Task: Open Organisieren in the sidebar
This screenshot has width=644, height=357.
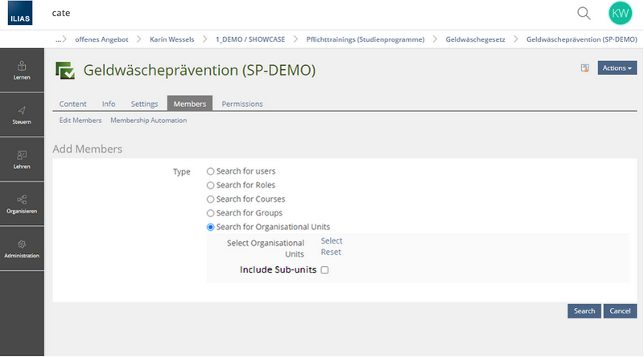Action: (22, 203)
